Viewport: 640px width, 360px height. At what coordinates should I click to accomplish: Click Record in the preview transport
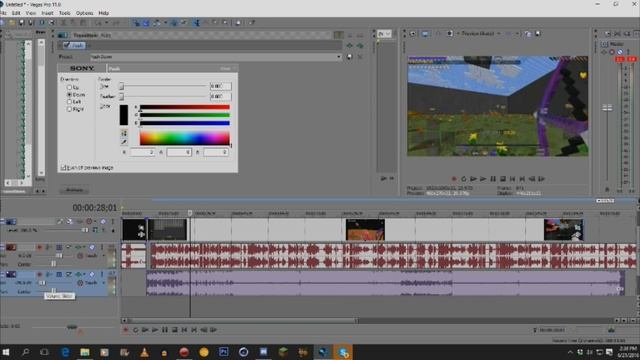tap(454, 179)
